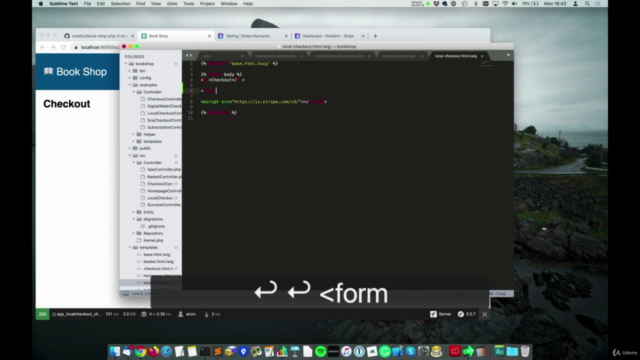
Task: Click Symfony toolbar Server icon
Action: pos(433,314)
